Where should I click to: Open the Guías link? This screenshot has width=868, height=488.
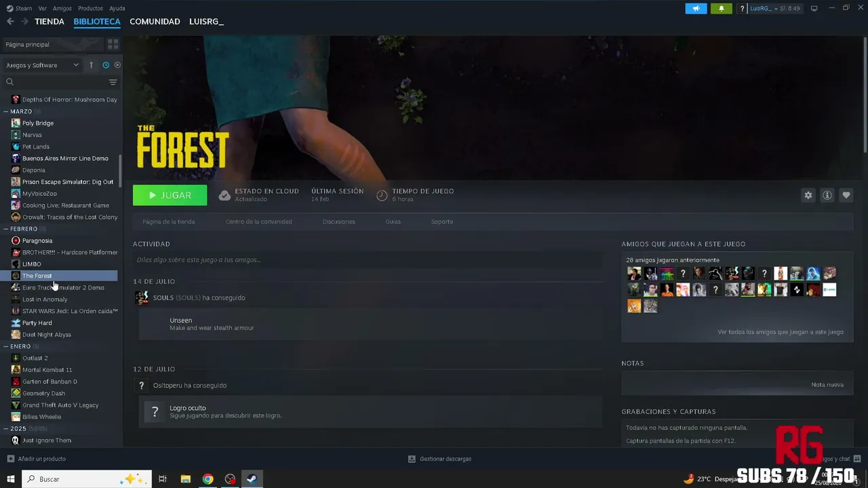point(393,222)
